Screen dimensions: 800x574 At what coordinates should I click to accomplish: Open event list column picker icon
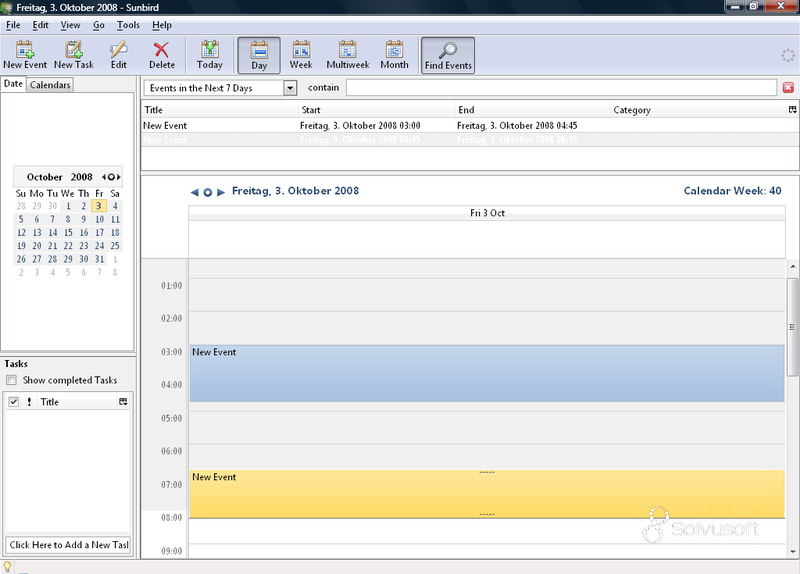point(792,110)
